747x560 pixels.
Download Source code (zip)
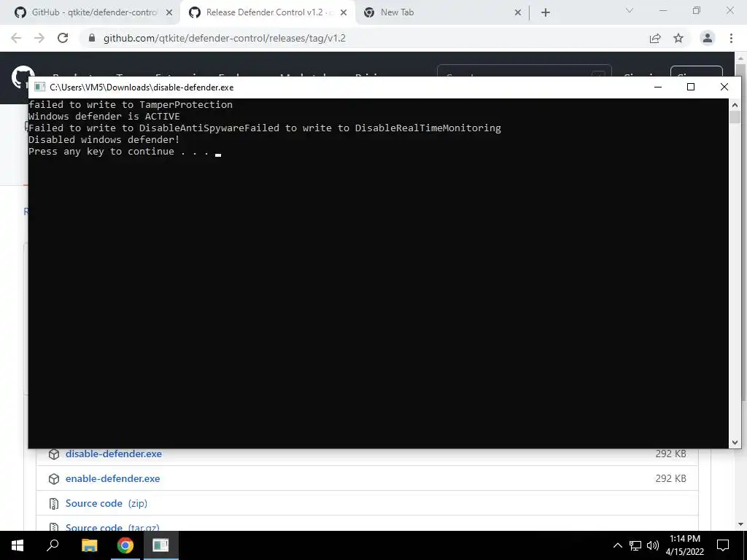(x=107, y=503)
